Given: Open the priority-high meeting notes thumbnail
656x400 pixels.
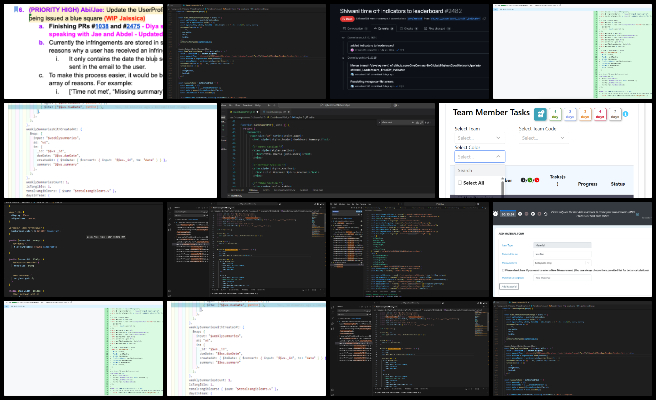Looking at the screenshot, I should click(83, 51).
